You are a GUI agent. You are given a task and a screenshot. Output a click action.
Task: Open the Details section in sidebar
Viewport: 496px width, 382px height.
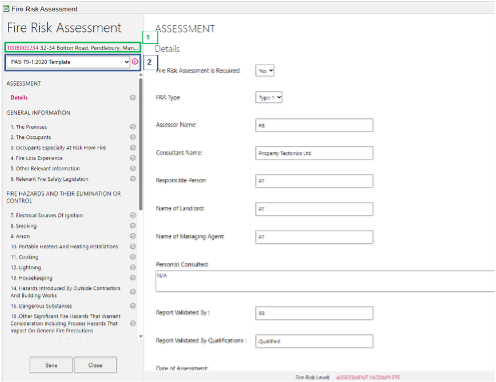[19, 98]
